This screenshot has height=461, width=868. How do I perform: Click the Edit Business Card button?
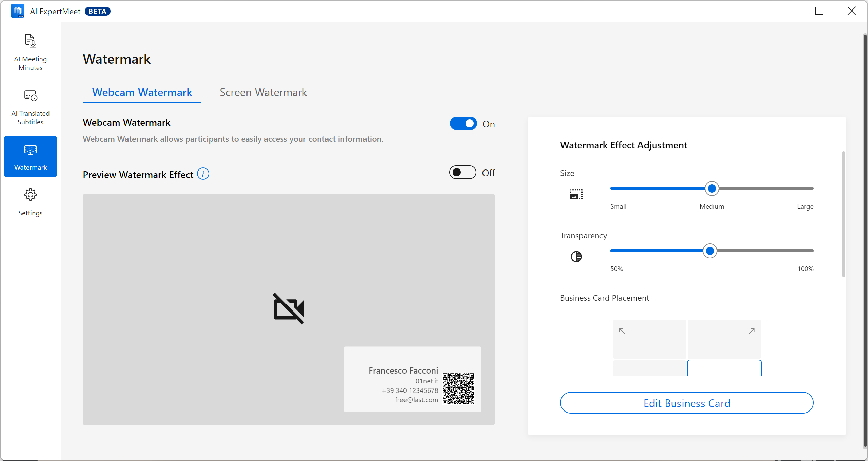coord(687,403)
